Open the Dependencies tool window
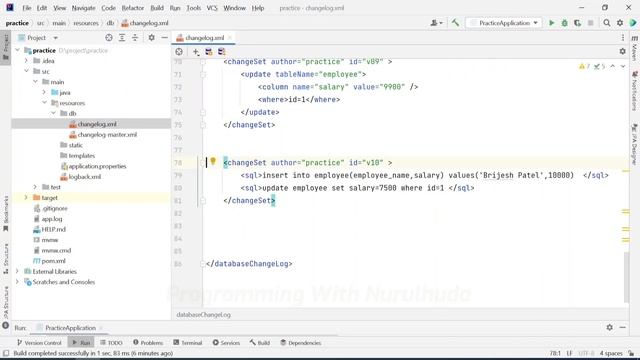The width and height of the screenshot is (640, 360). point(300,342)
